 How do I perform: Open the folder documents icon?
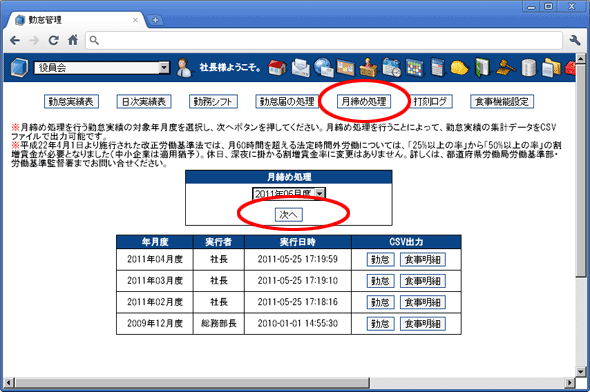pyautogui.click(x=551, y=68)
